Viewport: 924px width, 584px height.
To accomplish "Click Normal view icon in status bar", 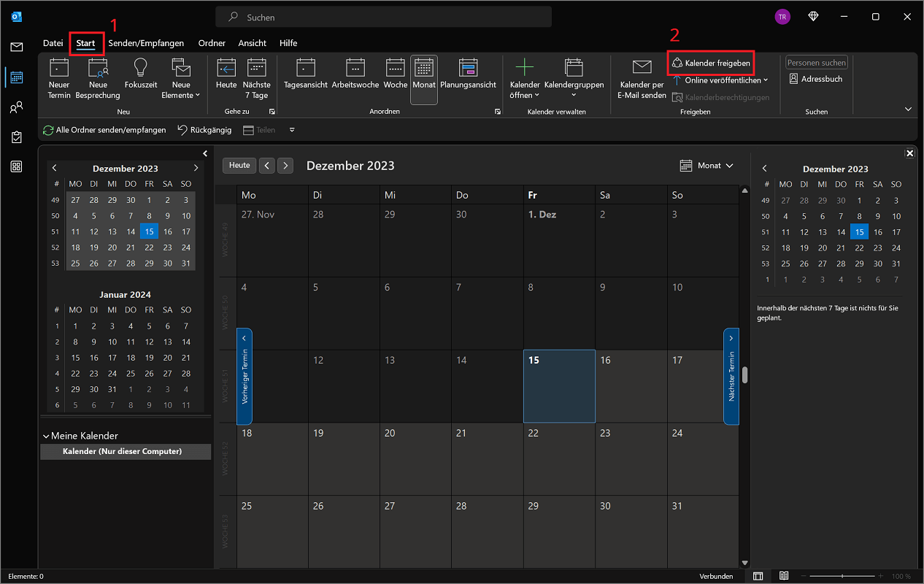I will pos(758,577).
